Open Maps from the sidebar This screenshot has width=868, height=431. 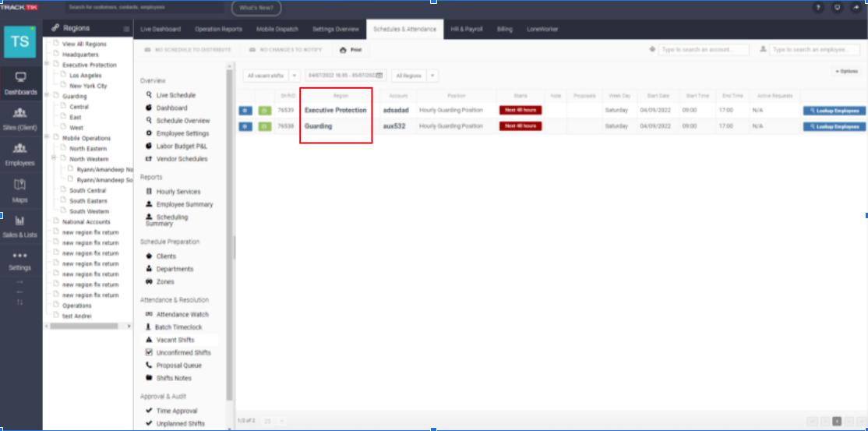point(20,191)
